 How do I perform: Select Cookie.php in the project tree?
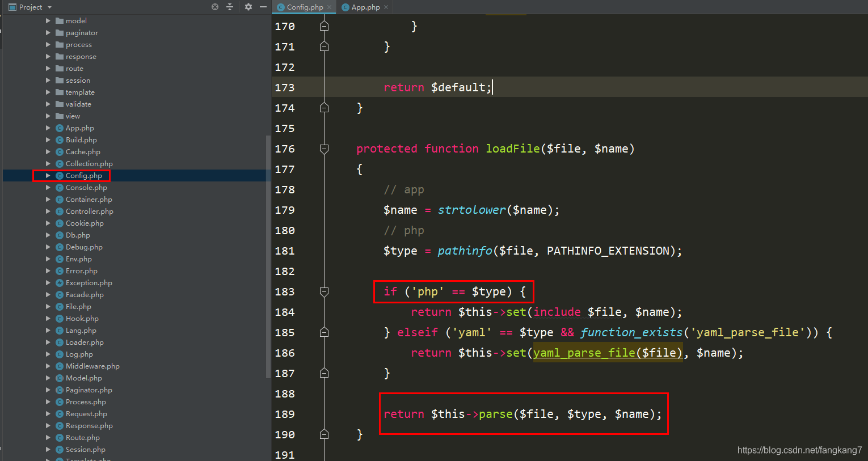click(85, 223)
